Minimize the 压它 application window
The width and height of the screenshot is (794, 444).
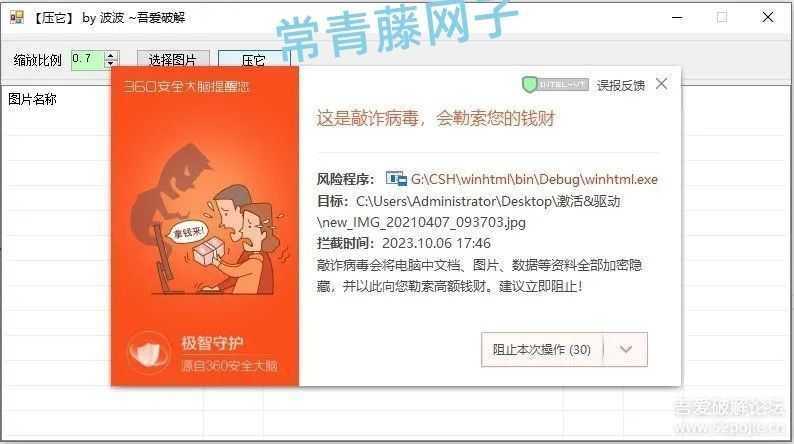pyautogui.click(x=678, y=18)
